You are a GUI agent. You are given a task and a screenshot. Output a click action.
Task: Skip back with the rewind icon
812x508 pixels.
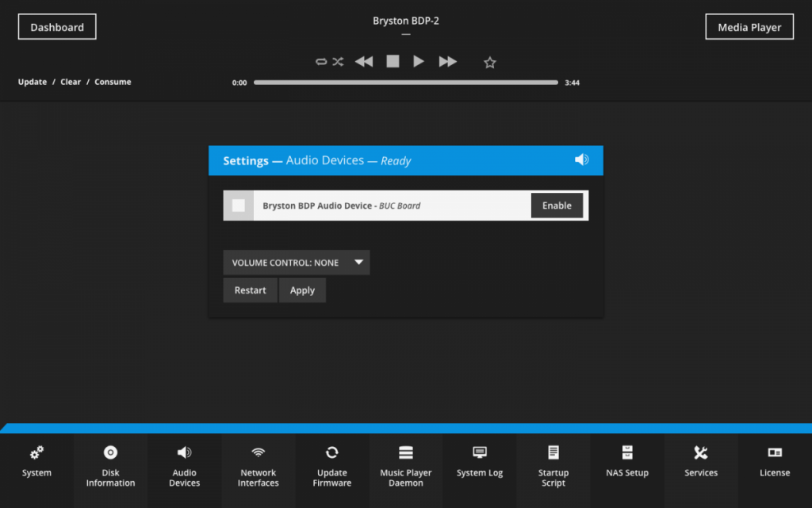tap(364, 62)
